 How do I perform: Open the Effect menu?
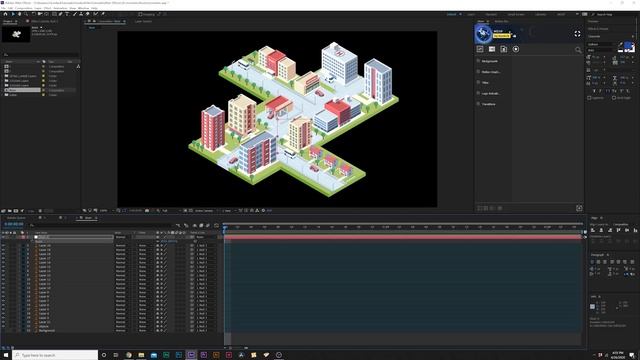point(47,8)
